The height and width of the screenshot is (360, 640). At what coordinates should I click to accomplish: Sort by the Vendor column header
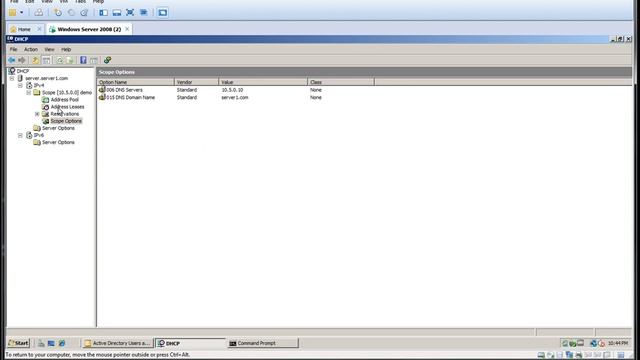(x=196, y=82)
